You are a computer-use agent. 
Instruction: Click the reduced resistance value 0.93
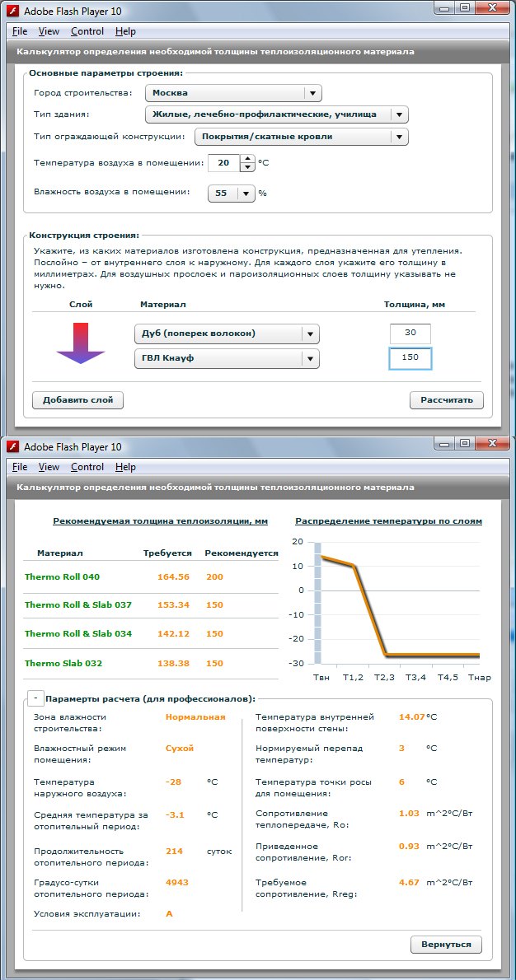tap(408, 847)
